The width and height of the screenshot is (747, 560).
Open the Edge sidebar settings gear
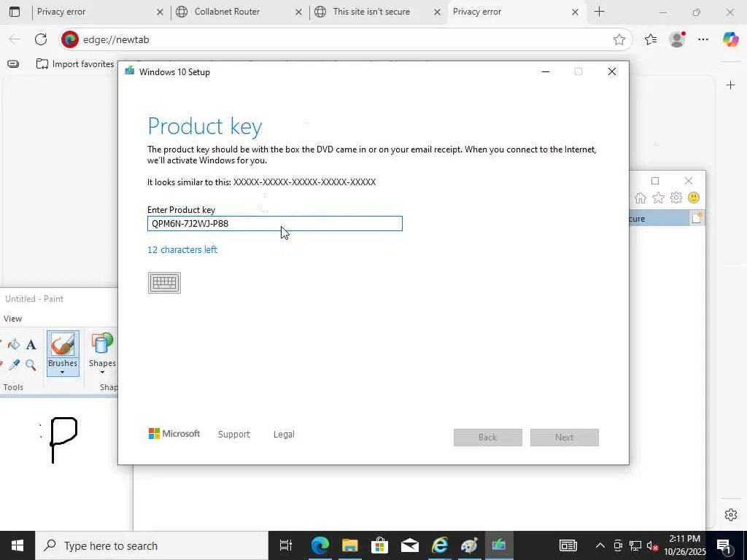pos(731,515)
